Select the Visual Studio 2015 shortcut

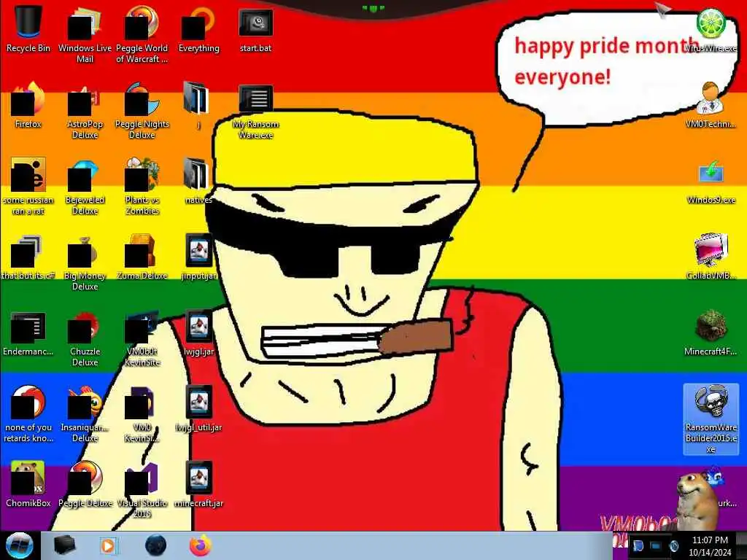[x=142, y=490]
